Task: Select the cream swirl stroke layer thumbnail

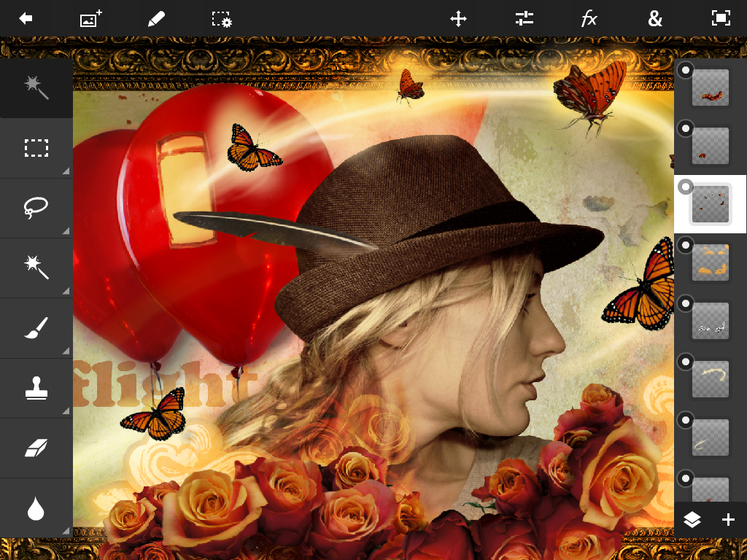Action: 711,379
